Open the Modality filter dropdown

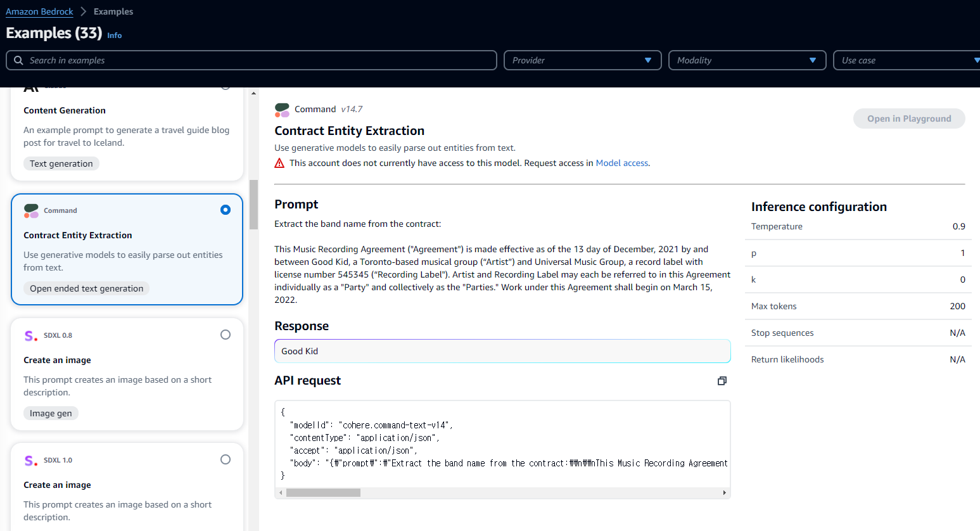coord(748,60)
